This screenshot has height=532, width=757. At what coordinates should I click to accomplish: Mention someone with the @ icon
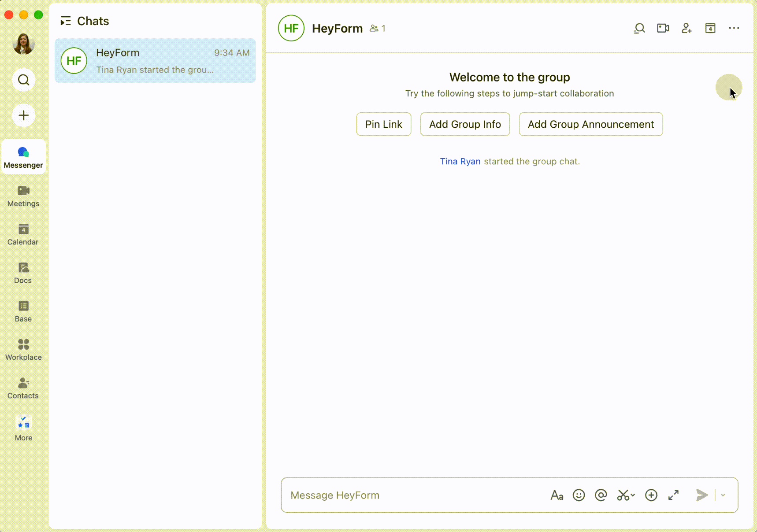[601, 495]
